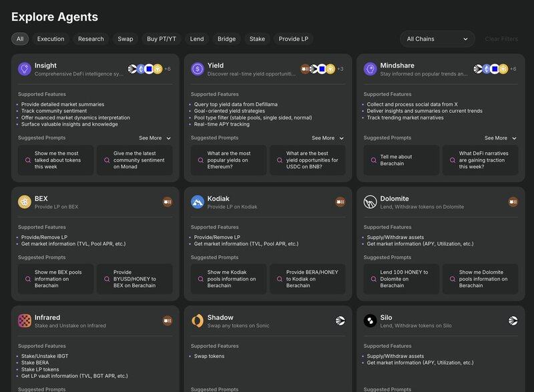Choose 'Show me Dolomite pools information' prompt
The width and height of the screenshot is (534, 392).
pos(480,279)
